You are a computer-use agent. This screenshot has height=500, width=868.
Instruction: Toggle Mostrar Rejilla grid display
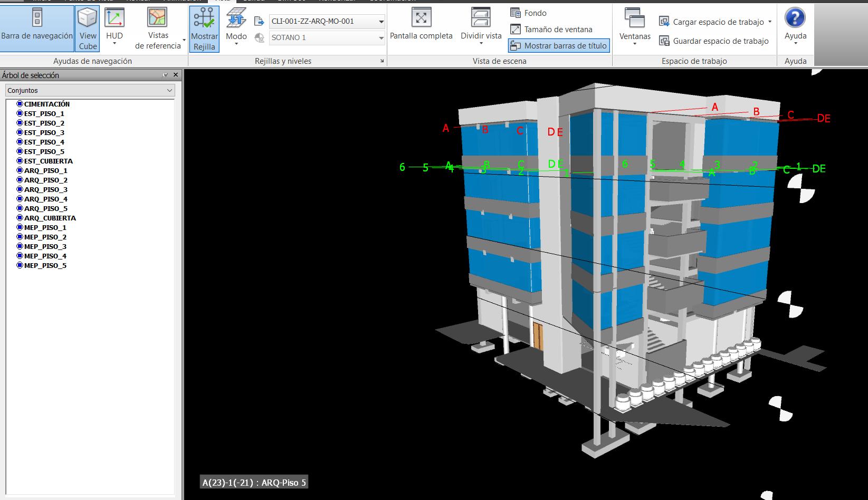pyautogui.click(x=204, y=28)
